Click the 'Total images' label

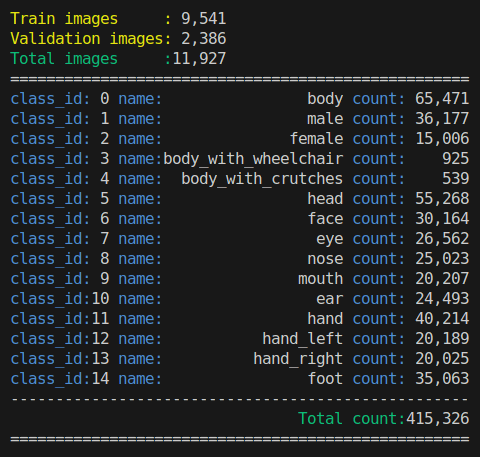64,59
